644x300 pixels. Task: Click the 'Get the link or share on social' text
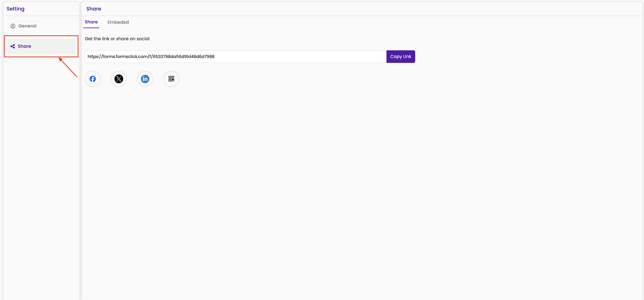[117, 39]
